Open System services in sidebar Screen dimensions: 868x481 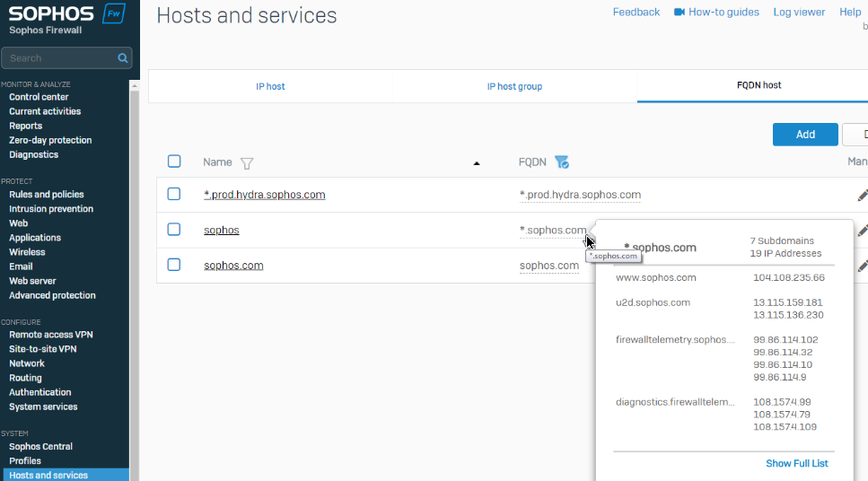point(43,407)
